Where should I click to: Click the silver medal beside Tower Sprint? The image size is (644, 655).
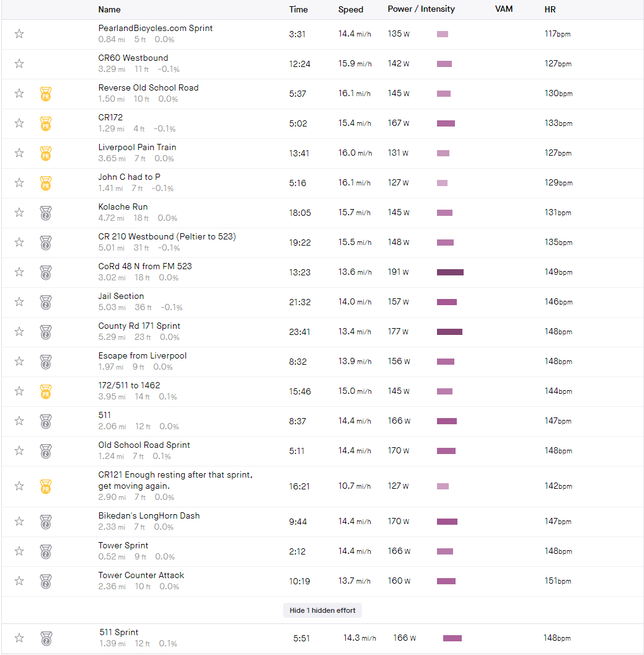pos(45,551)
